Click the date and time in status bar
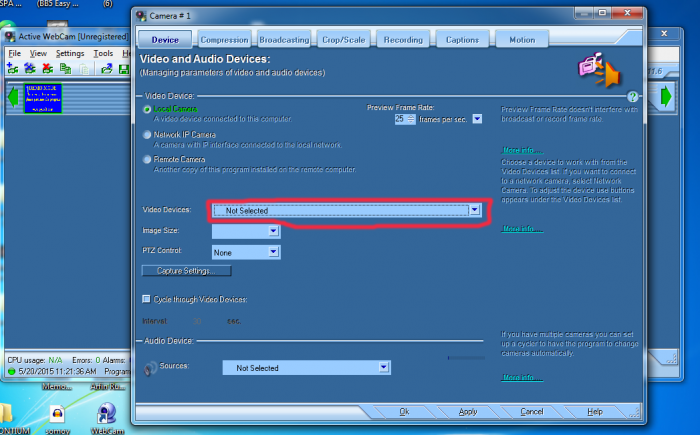This screenshot has width=700, height=435. [x=57, y=372]
